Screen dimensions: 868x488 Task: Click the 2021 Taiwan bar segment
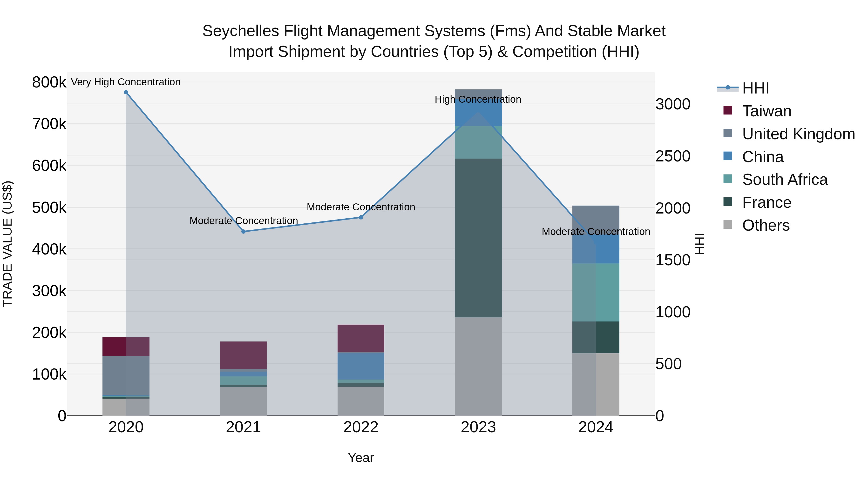(244, 355)
